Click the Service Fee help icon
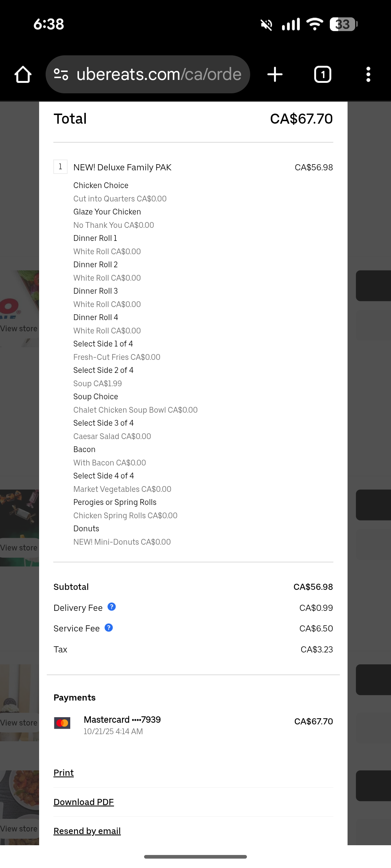This screenshot has width=391, height=868. [109, 628]
